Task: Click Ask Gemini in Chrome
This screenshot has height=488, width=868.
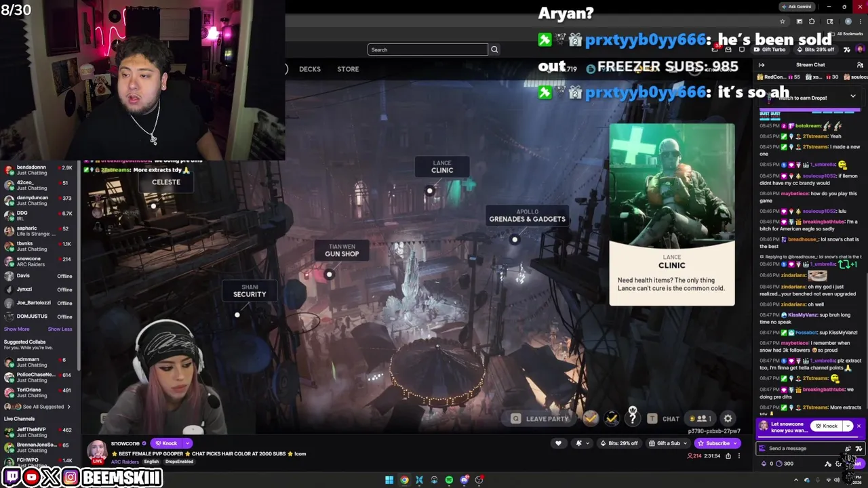Action: click(796, 7)
